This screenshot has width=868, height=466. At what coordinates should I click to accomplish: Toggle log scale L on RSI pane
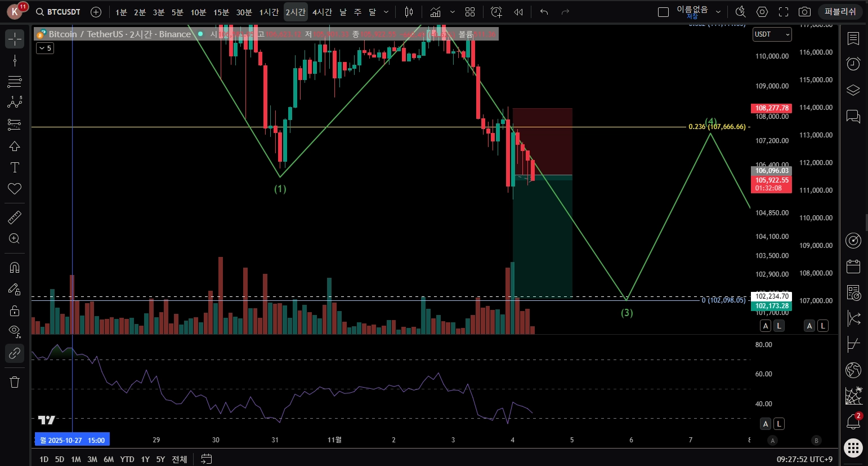779,424
